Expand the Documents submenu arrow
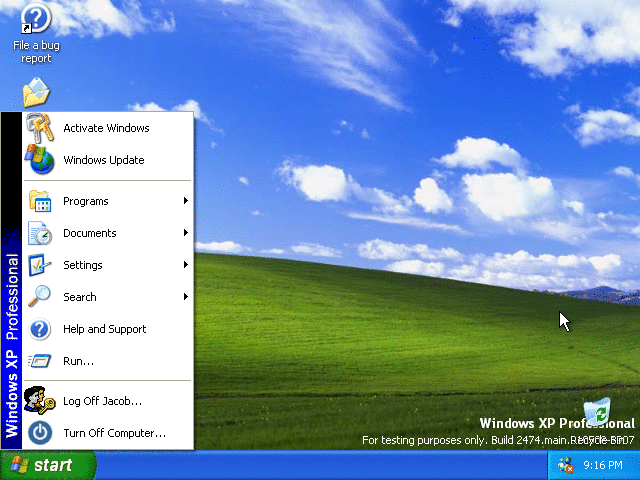Screen dimensions: 640x480 [x=186, y=233]
